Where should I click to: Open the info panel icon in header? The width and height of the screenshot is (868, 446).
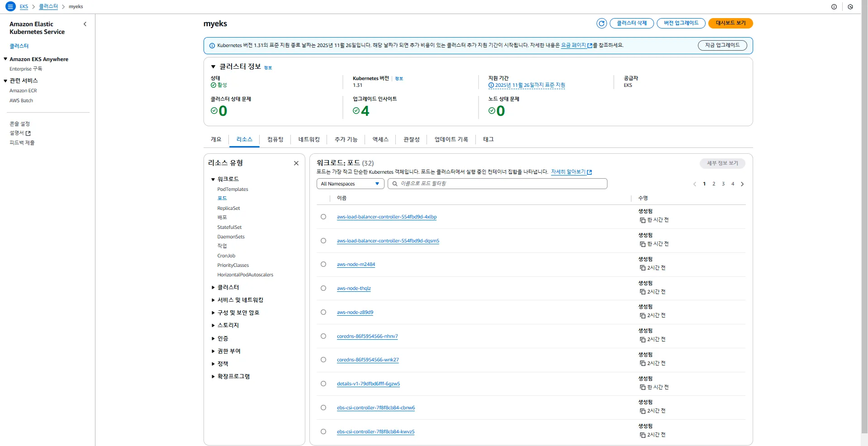point(834,7)
